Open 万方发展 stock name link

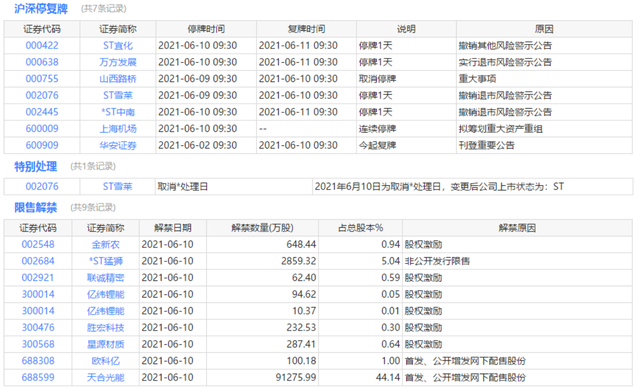click(x=118, y=62)
